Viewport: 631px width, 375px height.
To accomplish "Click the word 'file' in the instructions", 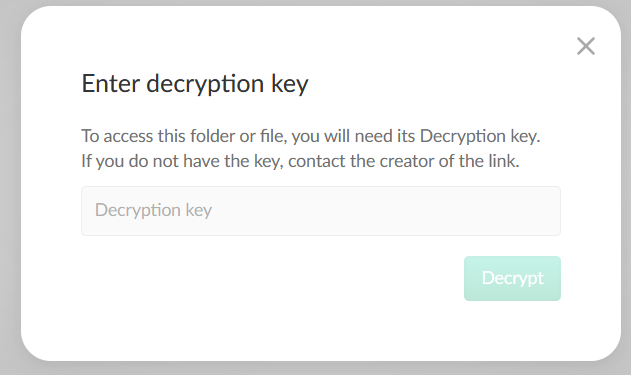I will (x=272, y=136).
